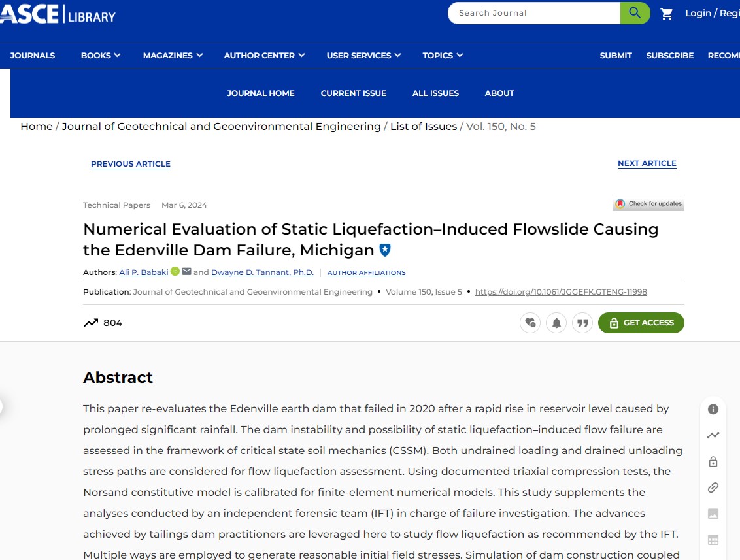The image size is (740, 560).
Task: Click the Search Journal input field
Action: 533,13
